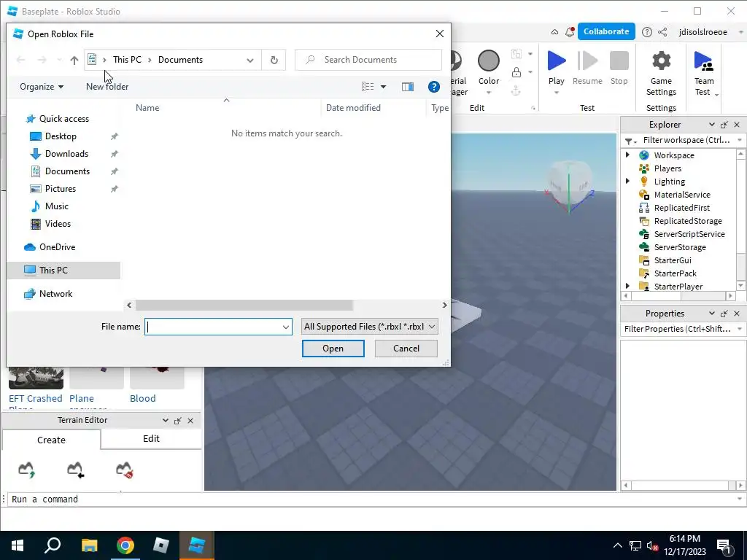
Task: Toggle the preview pane icon
Action: pyautogui.click(x=407, y=87)
